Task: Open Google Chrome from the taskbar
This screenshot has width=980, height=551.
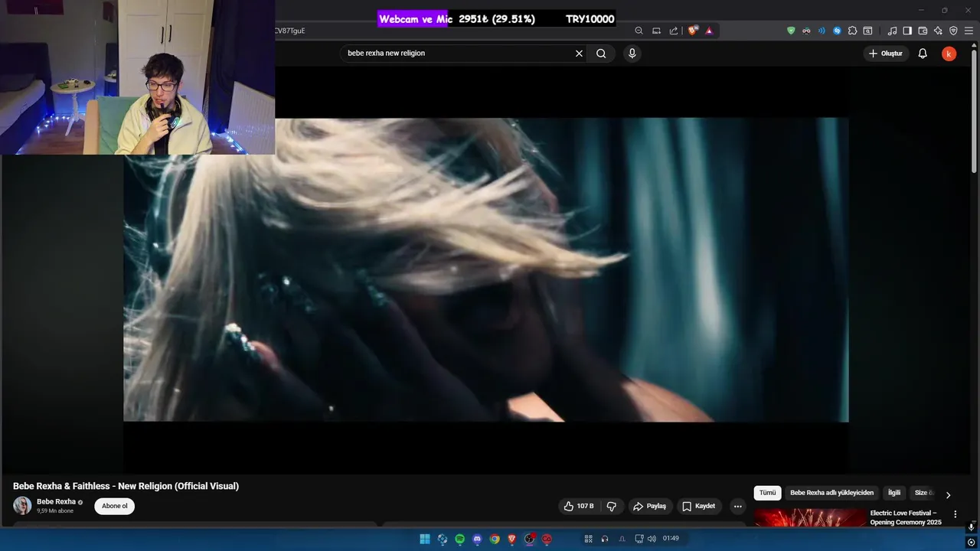Action: tap(495, 539)
